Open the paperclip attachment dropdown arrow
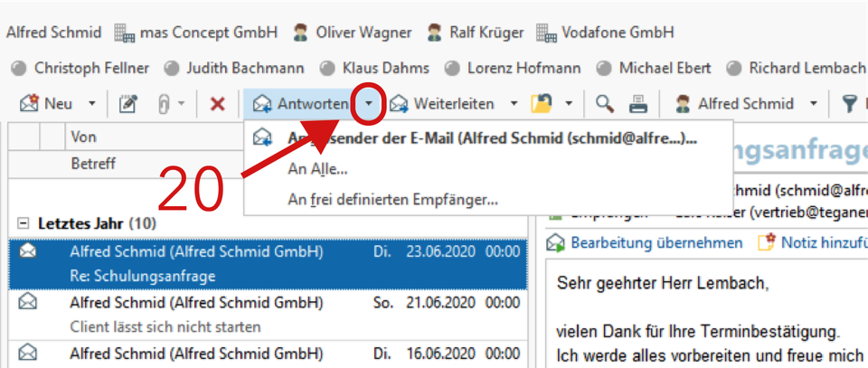The height and width of the screenshot is (368, 868). click(x=181, y=103)
